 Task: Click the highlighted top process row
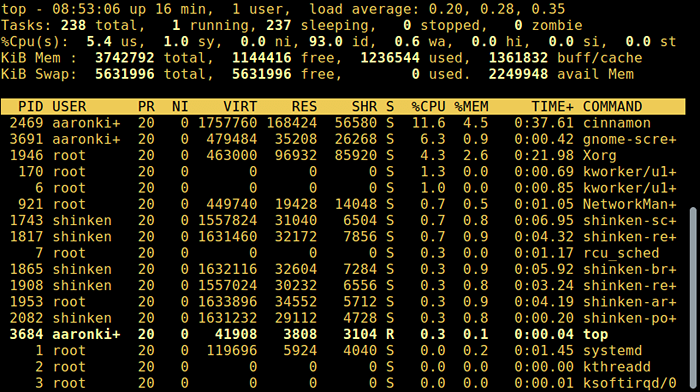[x=343, y=334]
